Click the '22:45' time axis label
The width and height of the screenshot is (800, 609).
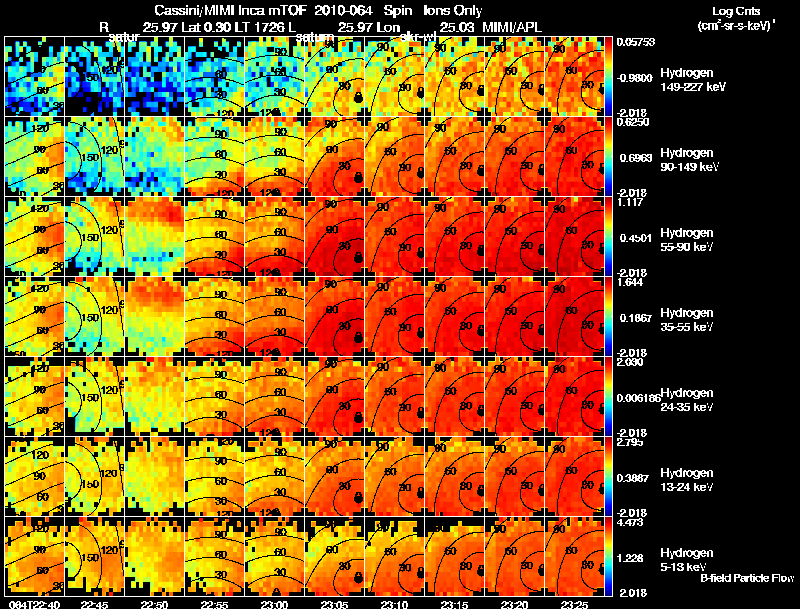pos(94,604)
